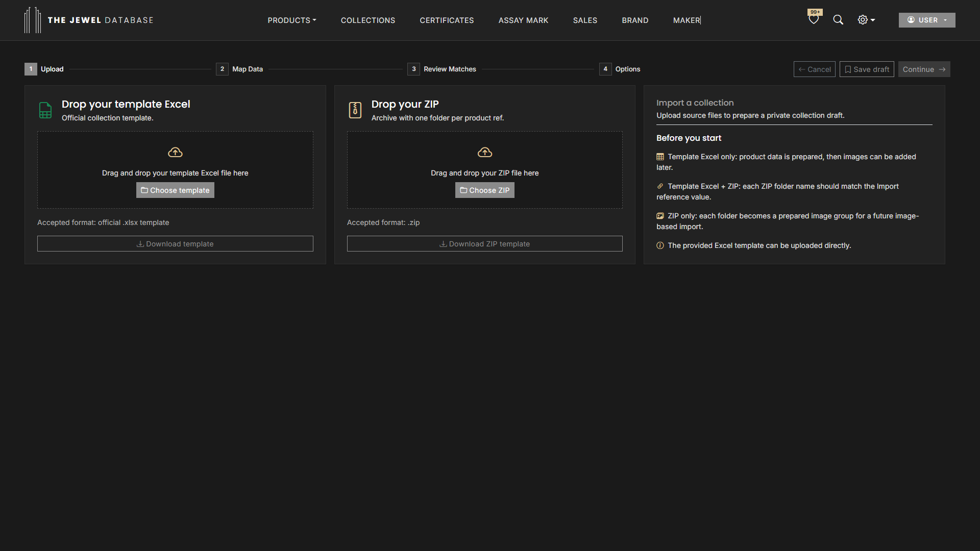The height and width of the screenshot is (551, 980).
Task: Open the search magnifier icon
Action: click(838, 20)
